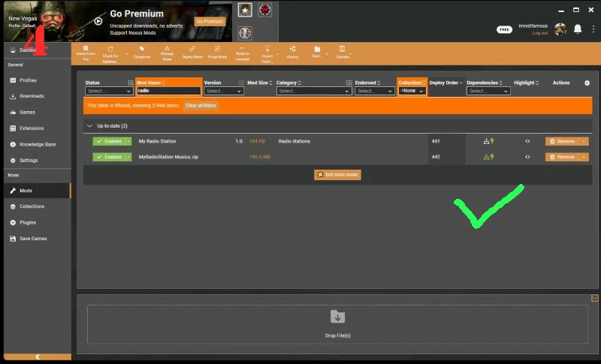Sort by Mod Size column header
Viewport: 601px width, 364px height.
(259, 83)
